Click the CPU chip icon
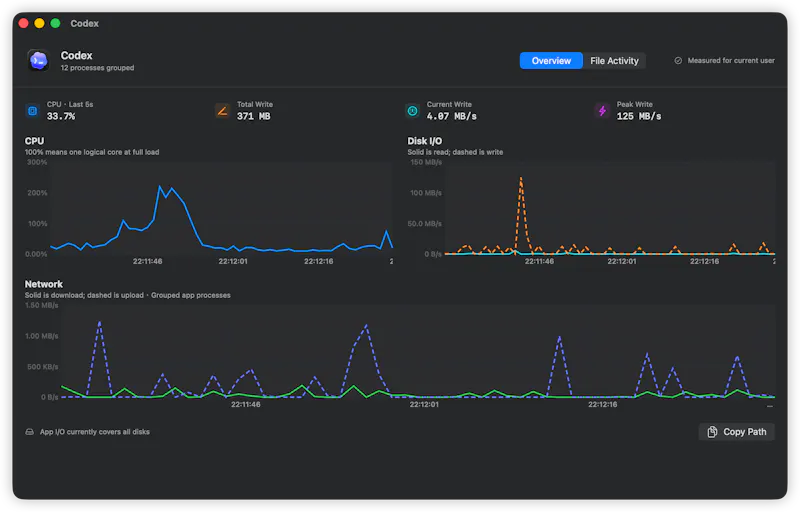Image resolution: width=800 pixels, height=512 pixels. (33, 111)
